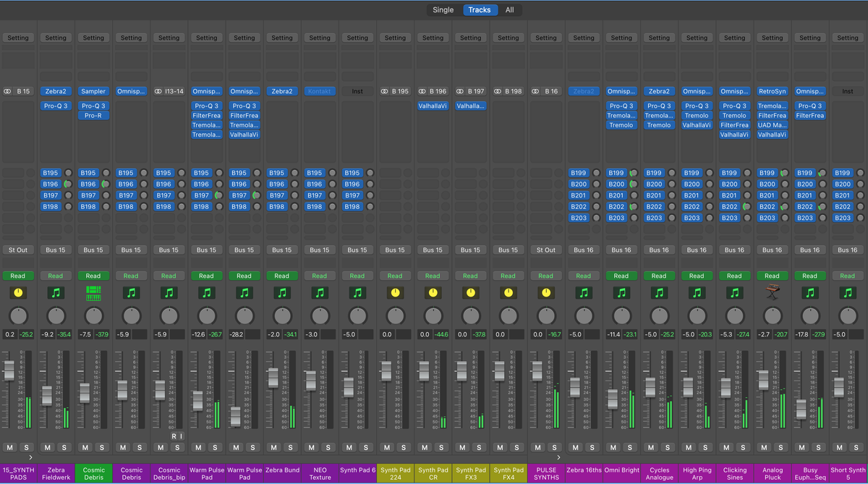The image size is (868, 484).
Task: Open the ValhallaVintageVerb plugin below Kontakt
Action: click(x=433, y=105)
